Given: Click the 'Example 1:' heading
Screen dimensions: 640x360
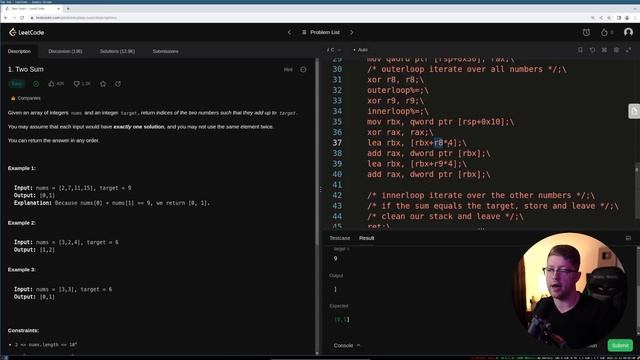Looking at the screenshot, I should [x=22, y=168].
